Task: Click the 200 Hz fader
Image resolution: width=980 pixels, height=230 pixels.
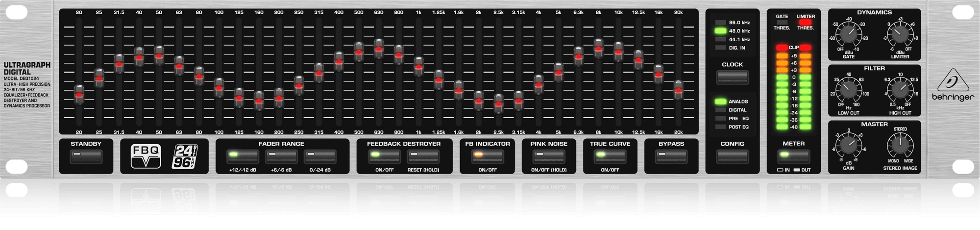Action: pos(279,99)
